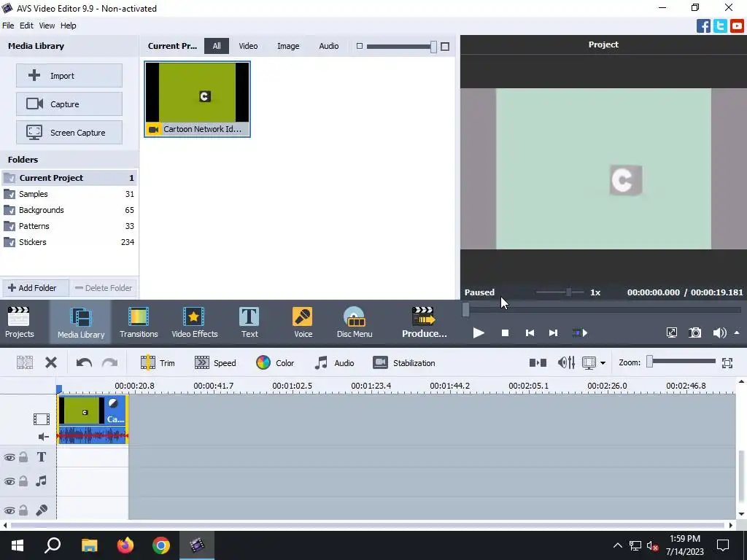747x560 pixels.
Task: Open the Stickers folder
Action: 69,242
